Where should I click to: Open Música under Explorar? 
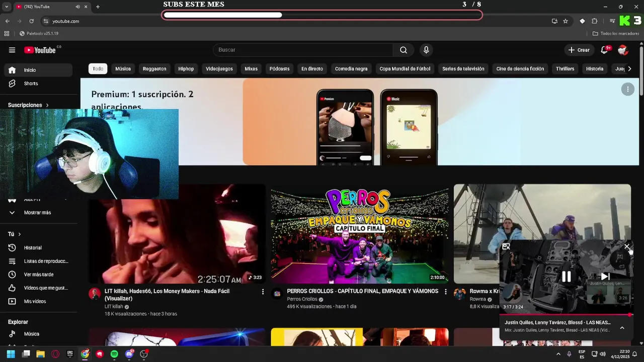38,334
